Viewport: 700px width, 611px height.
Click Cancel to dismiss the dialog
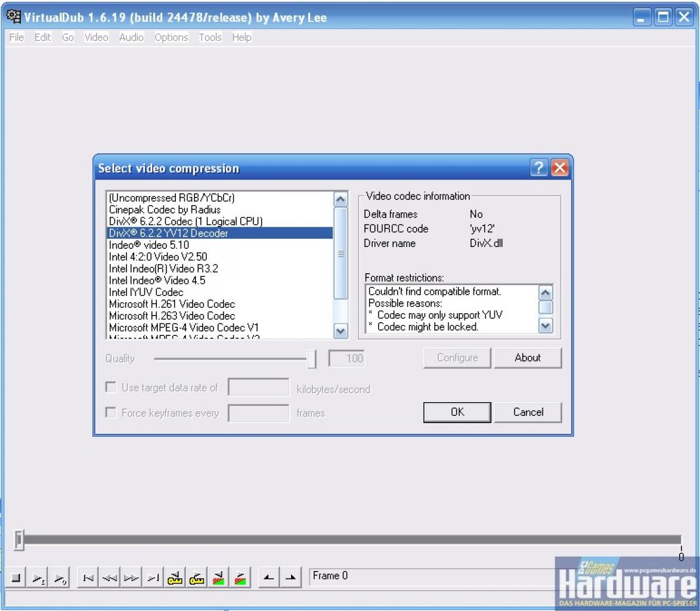(x=528, y=412)
